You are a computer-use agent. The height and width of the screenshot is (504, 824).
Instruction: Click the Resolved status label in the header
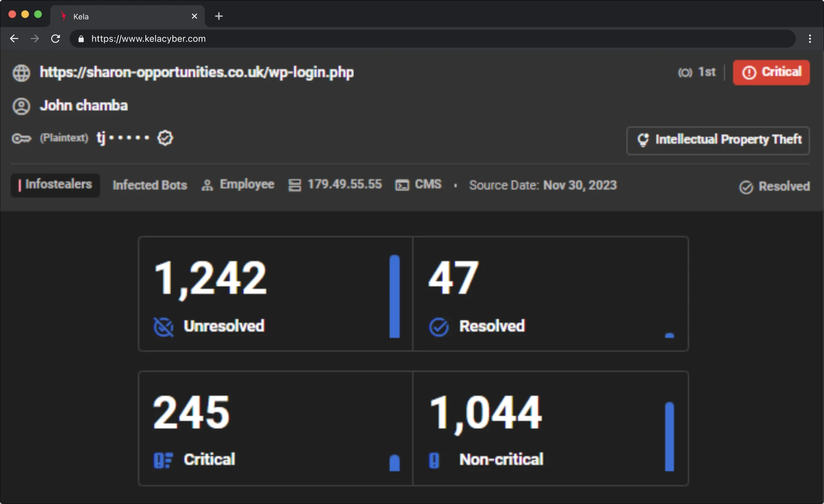click(784, 187)
